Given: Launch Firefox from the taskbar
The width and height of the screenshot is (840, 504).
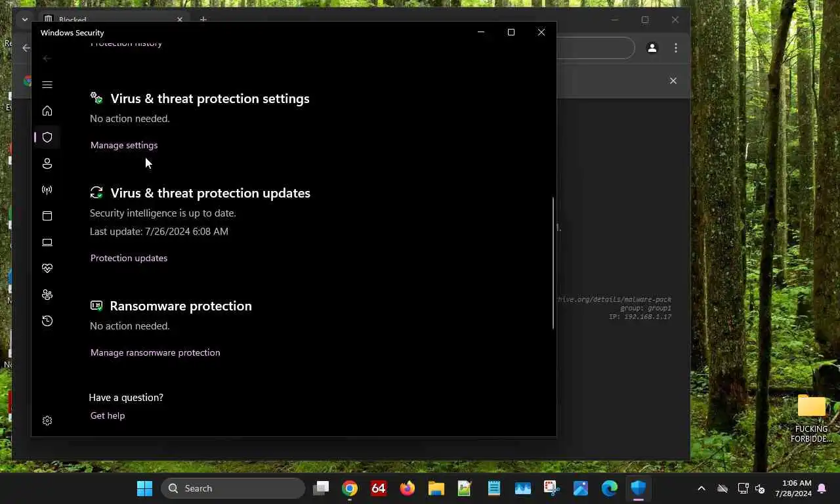Looking at the screenshot, I should click(x=408, y=488).
